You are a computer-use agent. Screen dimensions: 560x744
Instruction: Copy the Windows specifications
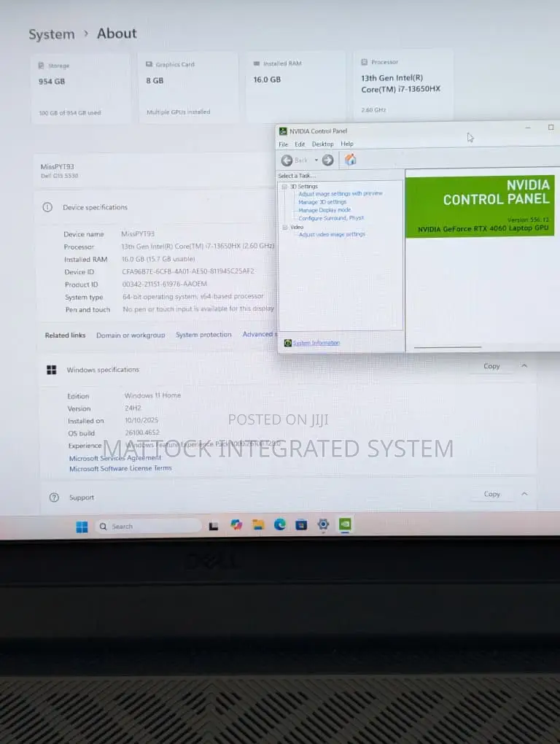[491, 366]
